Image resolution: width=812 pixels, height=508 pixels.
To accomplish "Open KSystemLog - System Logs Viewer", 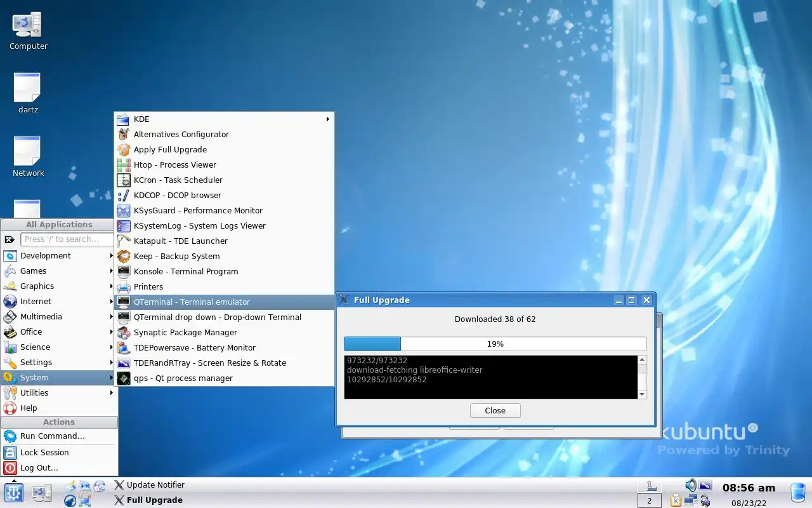I will tap(225, 226).
